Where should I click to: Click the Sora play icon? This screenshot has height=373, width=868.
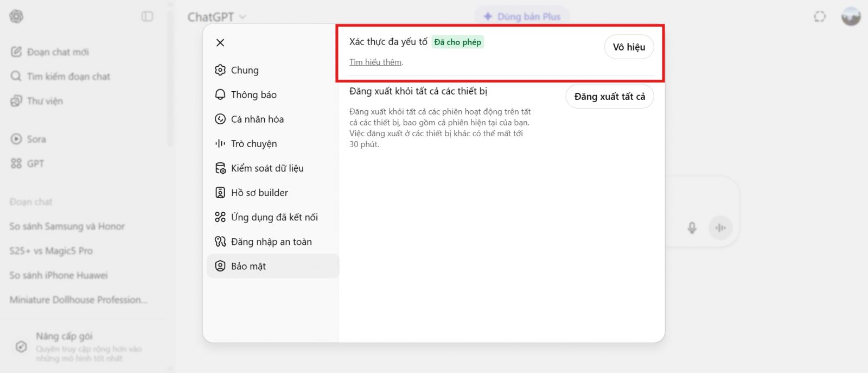pos(16,139)
